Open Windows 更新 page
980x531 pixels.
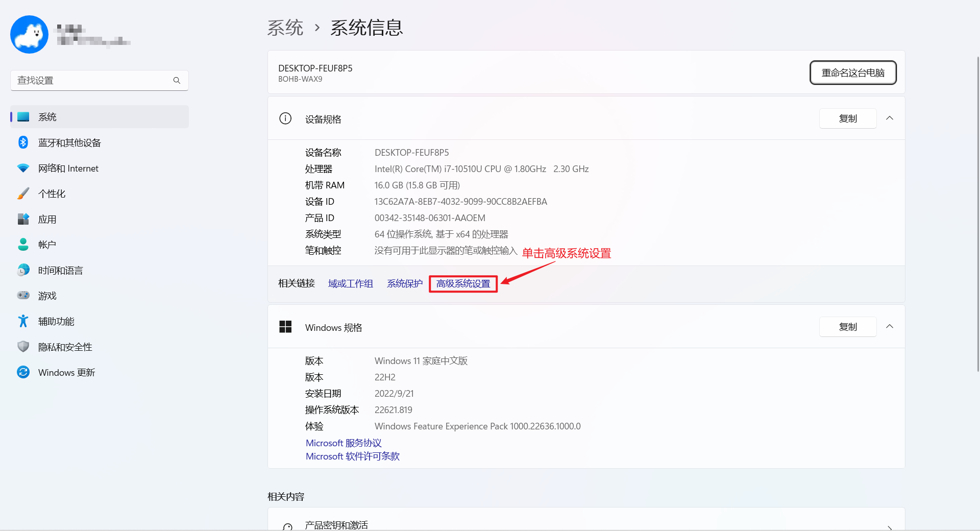point(100,372)
